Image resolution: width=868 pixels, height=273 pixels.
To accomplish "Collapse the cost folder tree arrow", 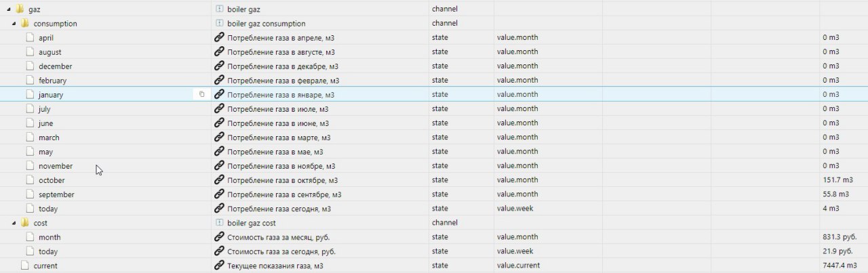I will coord(14,223).
